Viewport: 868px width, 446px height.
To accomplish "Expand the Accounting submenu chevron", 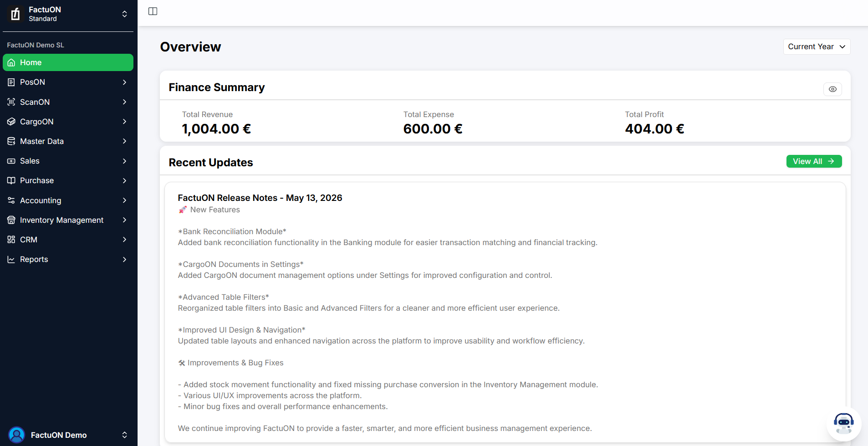I will tap(124, 200).
